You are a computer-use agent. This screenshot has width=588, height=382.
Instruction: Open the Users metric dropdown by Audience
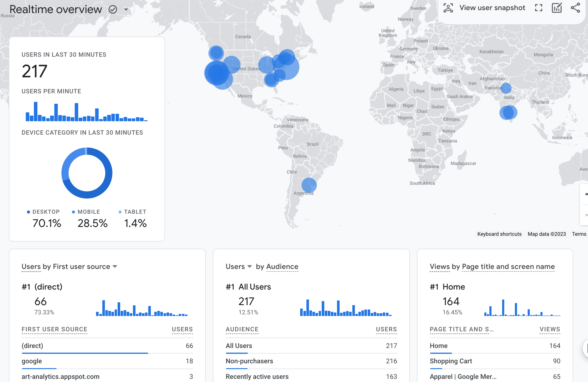coord(249,266)
